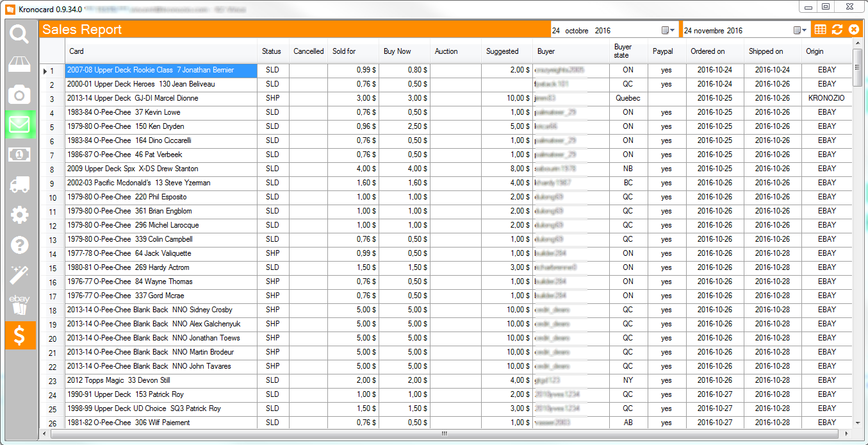Click the BC buyer state for Steve Yzerman
This screenshot has width=868, height=445.
pyautogui.click(x=629, y=183)
